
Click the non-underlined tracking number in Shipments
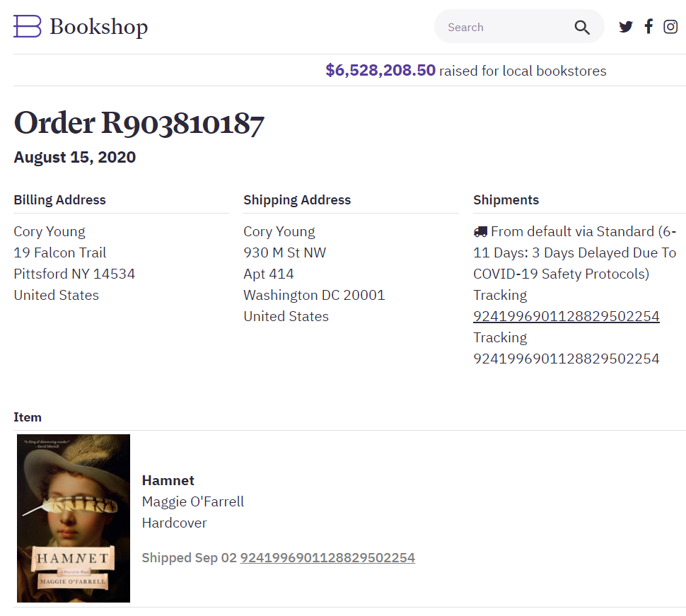566,359
